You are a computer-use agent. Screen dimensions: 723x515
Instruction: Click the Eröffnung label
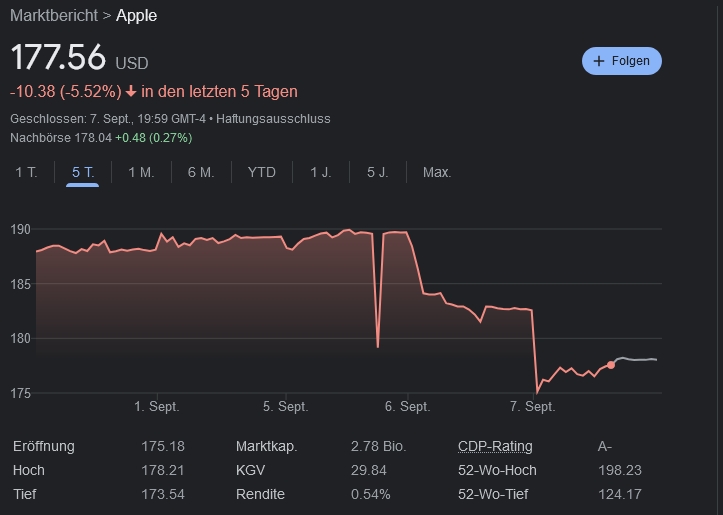(x=44, y=446)
